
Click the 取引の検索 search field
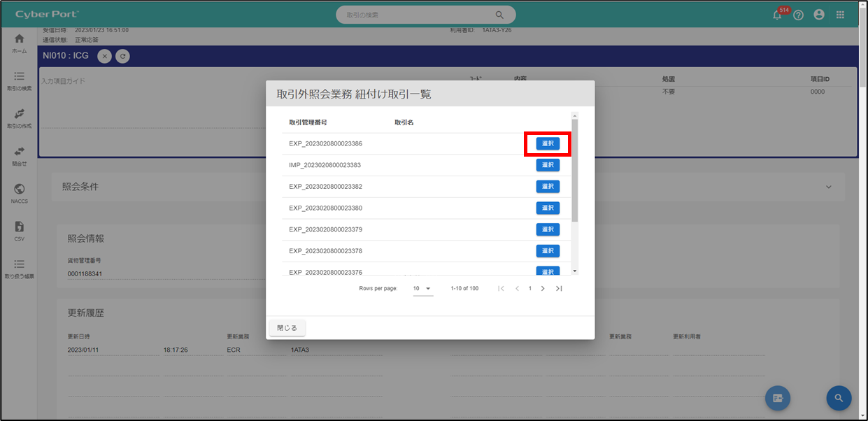coord(416,15)
